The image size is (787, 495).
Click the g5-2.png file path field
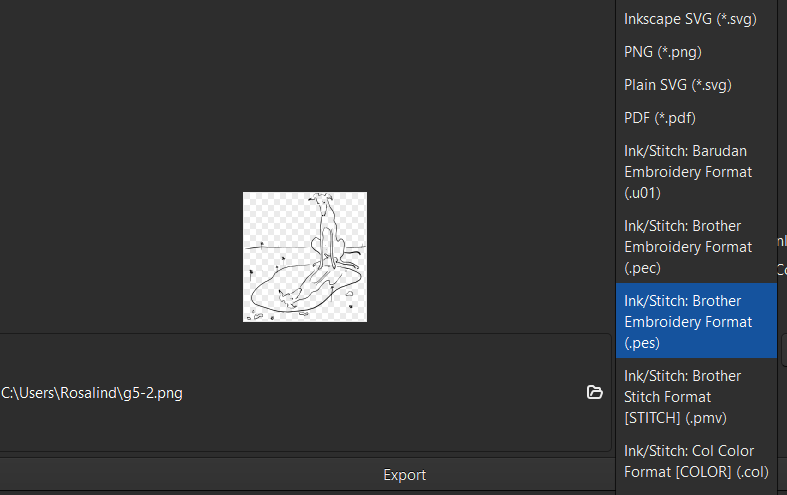tap(290, 393)
